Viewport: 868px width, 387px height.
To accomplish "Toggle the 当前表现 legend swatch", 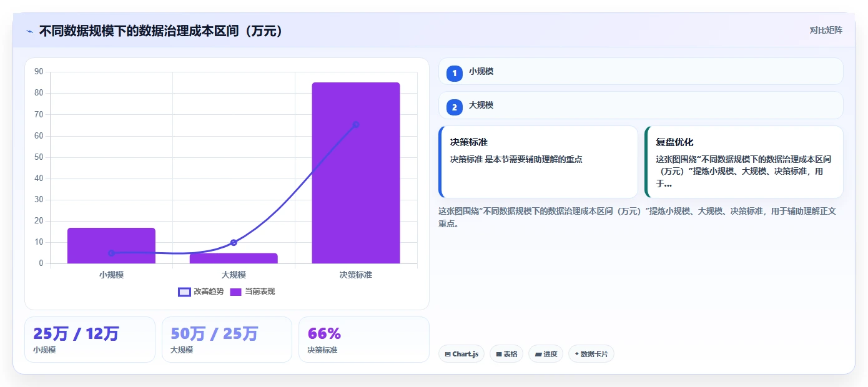I will click(x=236, y=291).
